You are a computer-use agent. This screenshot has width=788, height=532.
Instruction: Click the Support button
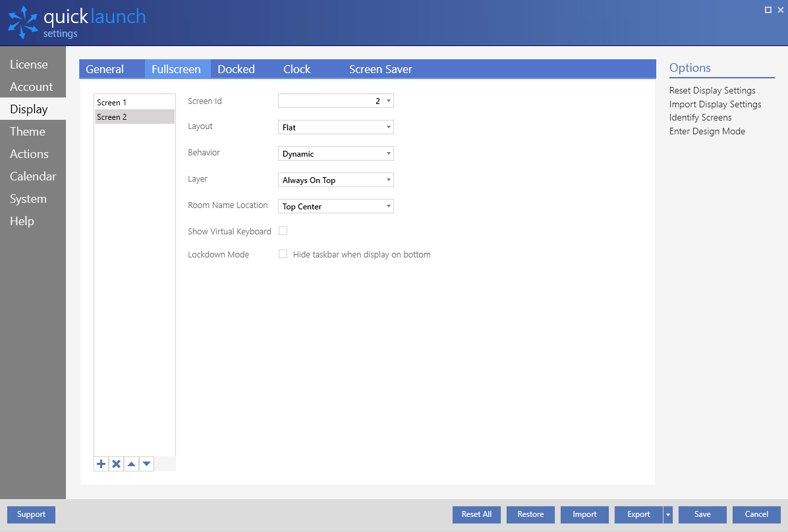pos(31,514)
